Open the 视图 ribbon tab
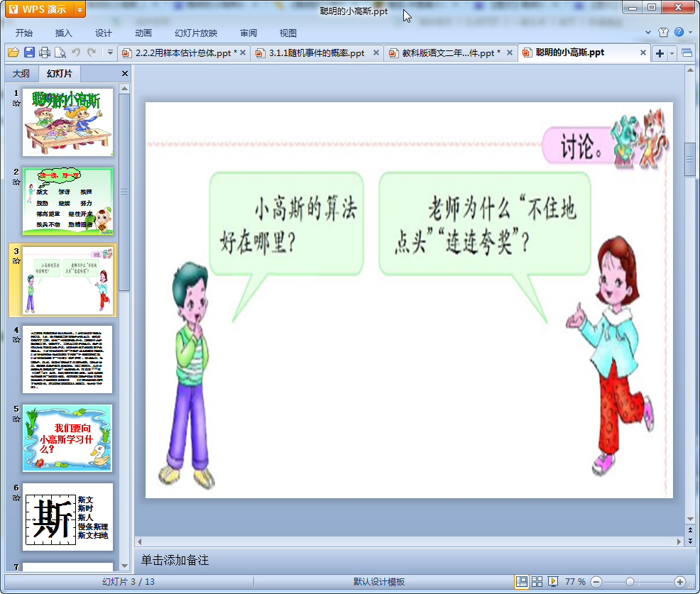 tap(288, 33)
